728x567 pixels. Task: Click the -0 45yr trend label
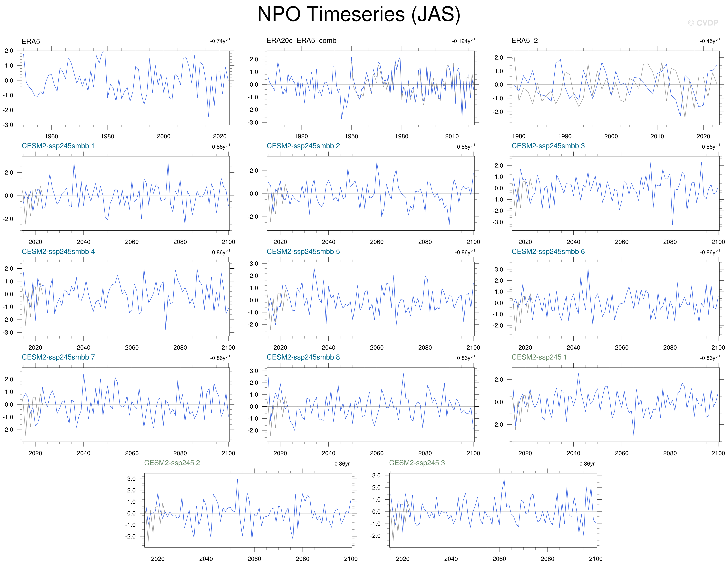pos(710,41)
